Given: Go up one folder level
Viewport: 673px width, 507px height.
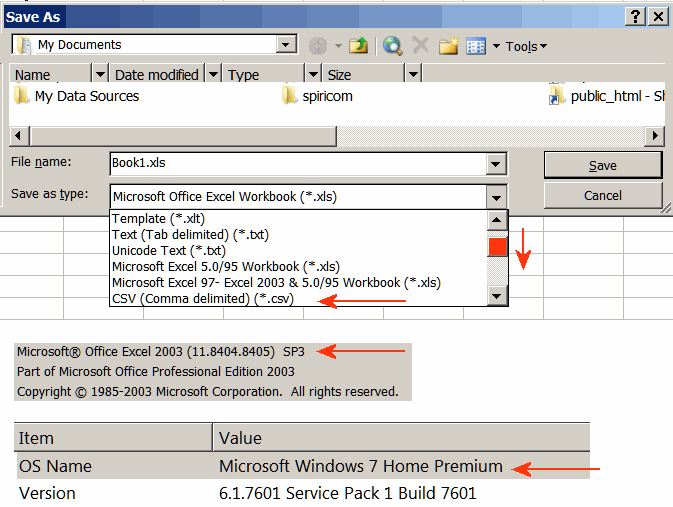Looking at the screenshot, I should tap(358, 46).
